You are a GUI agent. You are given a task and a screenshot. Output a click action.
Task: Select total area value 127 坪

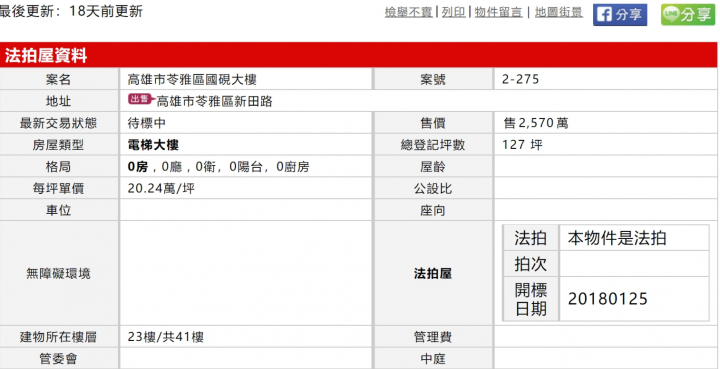pos(523,145)
